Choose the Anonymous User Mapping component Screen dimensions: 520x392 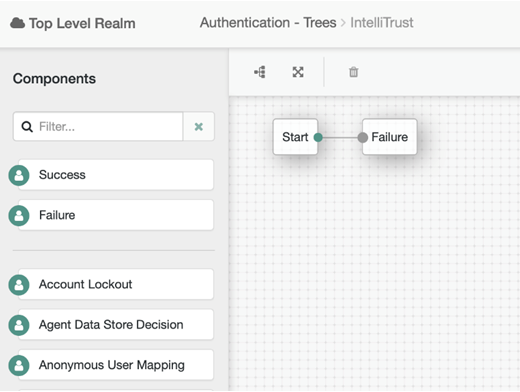[116, 365]
